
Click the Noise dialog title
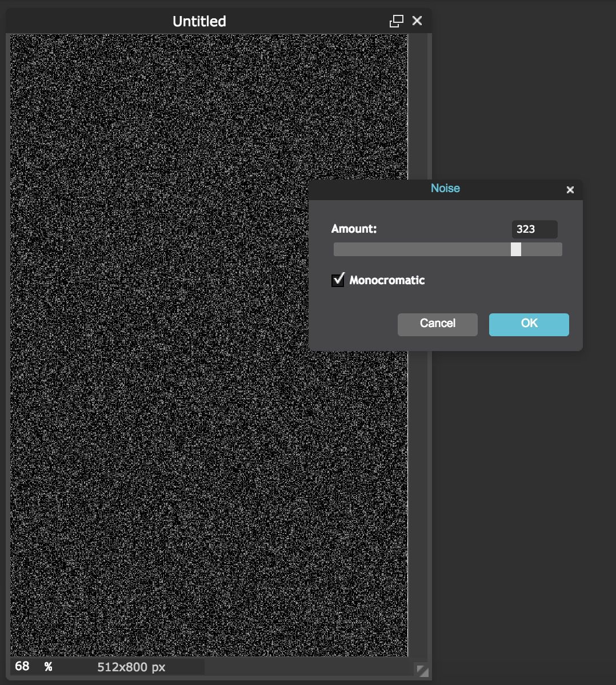445,188
